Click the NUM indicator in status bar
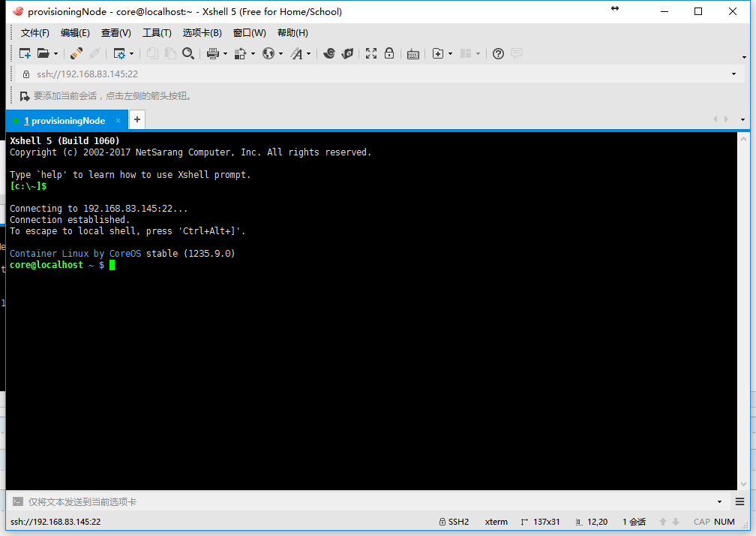Viewport: 756px width, 536px height. (724, 522)
